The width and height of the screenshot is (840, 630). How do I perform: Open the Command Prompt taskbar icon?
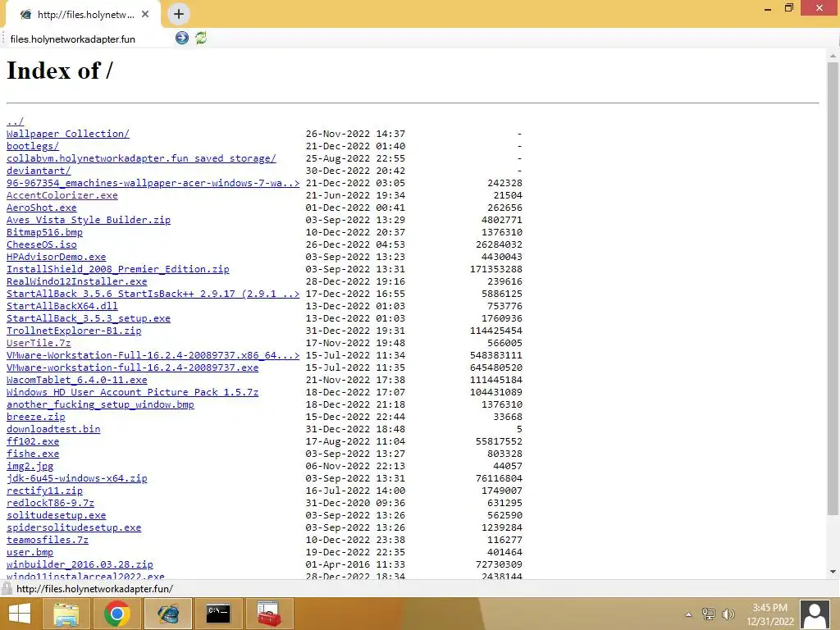click(x=218, y=614)
